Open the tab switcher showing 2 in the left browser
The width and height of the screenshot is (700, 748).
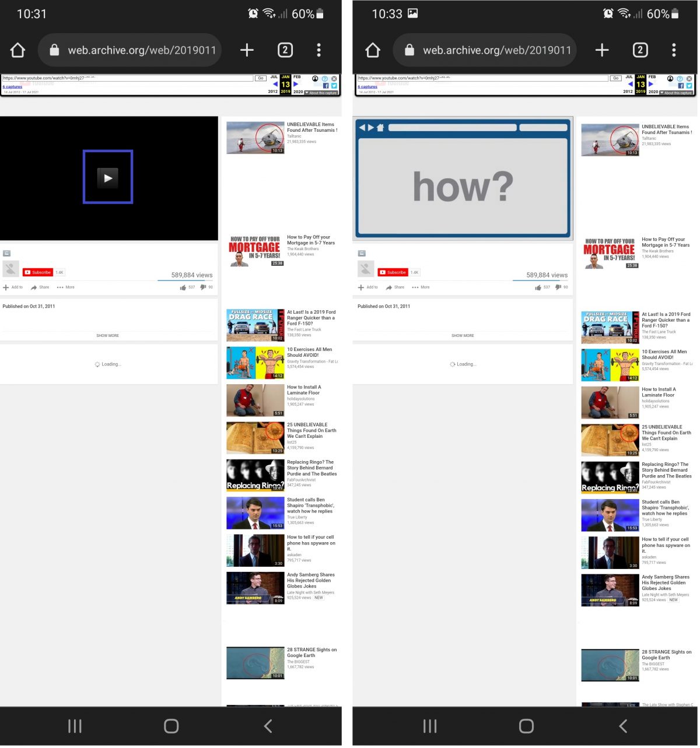click(285, 50)
